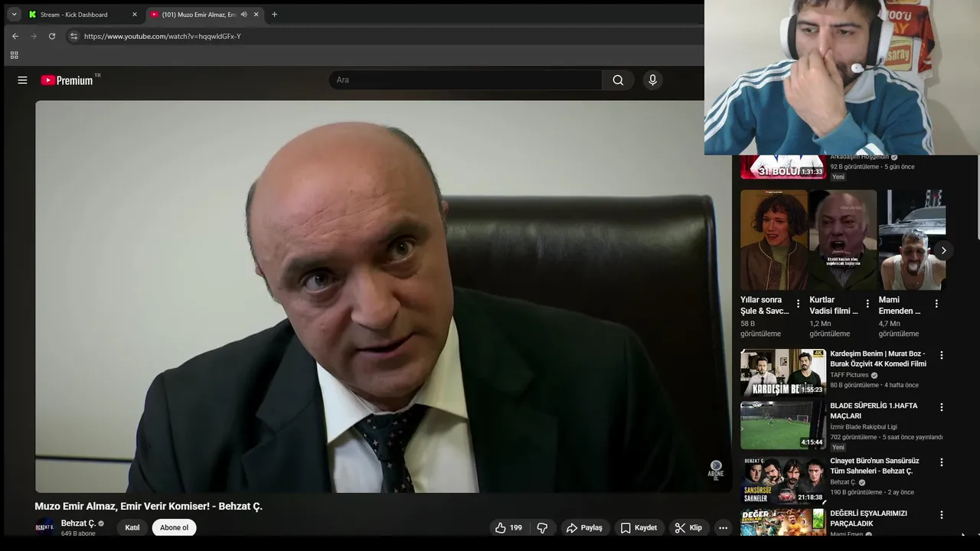The height and width of the screenshot is (551, 980).
Task: Open options for Cinayet Büro'nun video
Action: [x=942, y=462]
